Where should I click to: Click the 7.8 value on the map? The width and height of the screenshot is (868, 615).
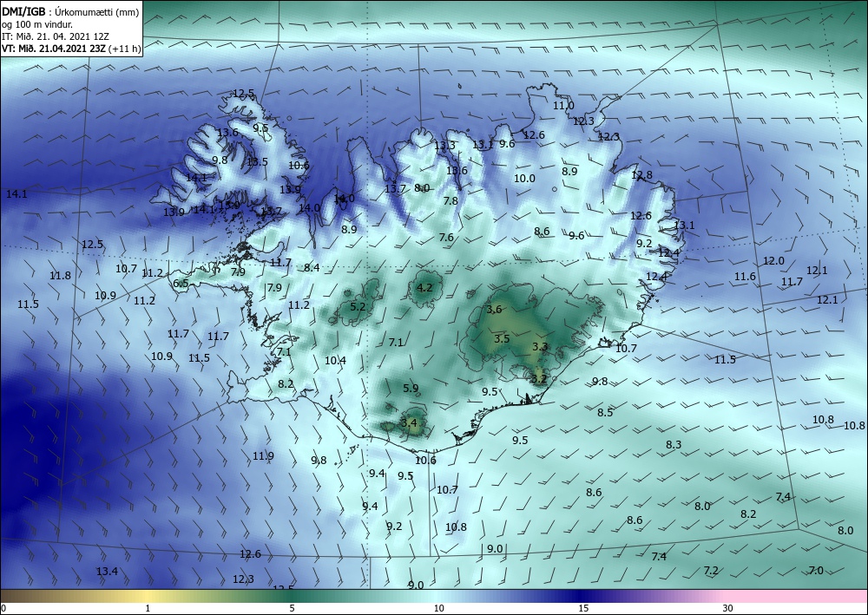[450, 200]
